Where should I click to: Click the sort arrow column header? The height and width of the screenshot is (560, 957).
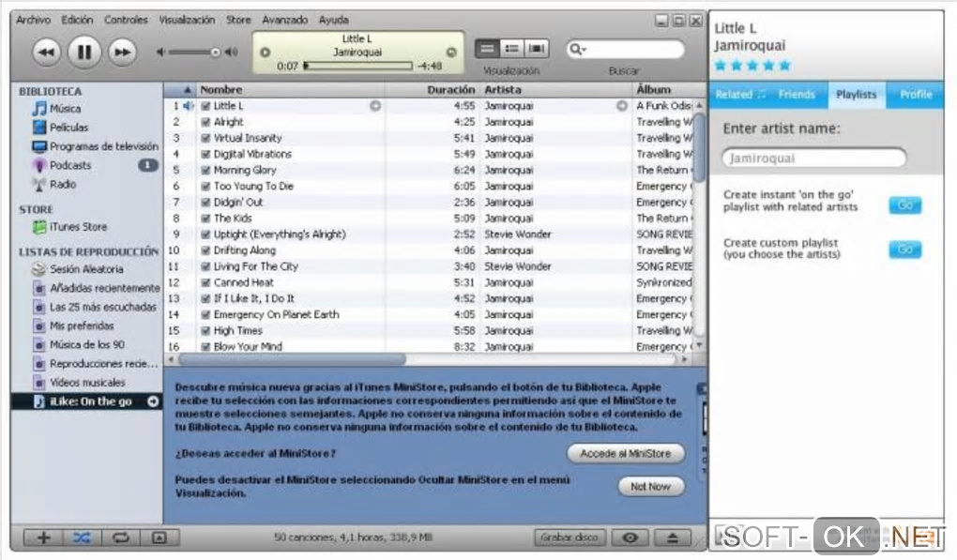point(180,90)
